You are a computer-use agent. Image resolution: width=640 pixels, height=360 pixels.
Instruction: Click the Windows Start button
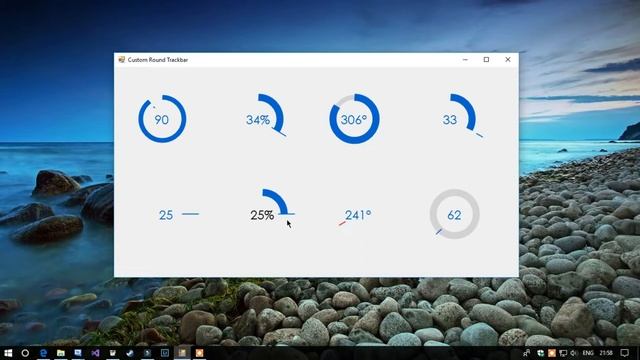8,353
